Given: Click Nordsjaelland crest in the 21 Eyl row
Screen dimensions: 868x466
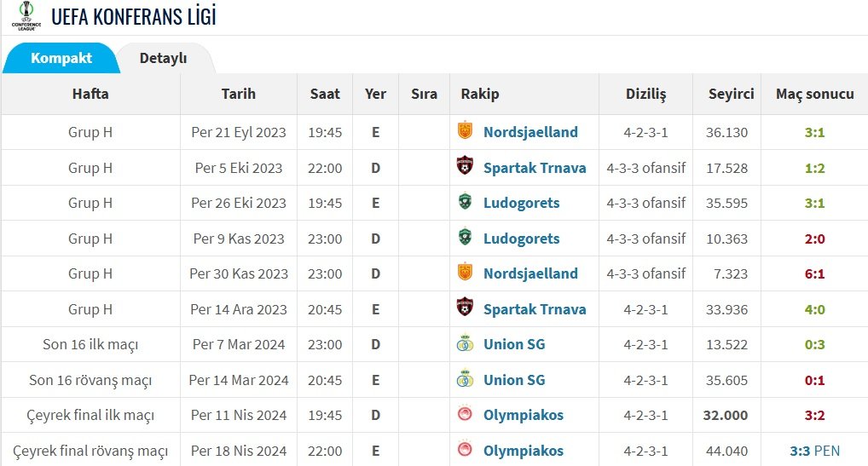Looking at the screenshot, I should 465,130.
